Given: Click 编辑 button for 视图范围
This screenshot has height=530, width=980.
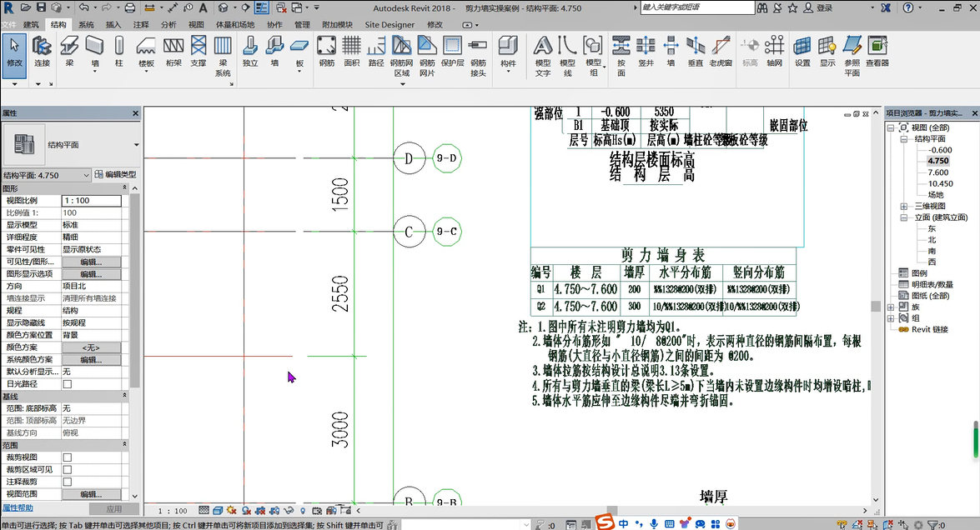Looking at the screenshot, I should pyautogui.click(x=91, y=494).
